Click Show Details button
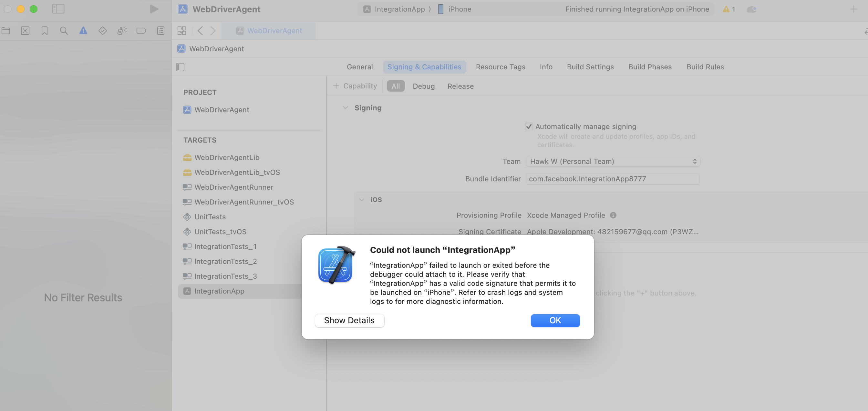The image size is (868, 411). pyautogui.click(x=349, y=320)
